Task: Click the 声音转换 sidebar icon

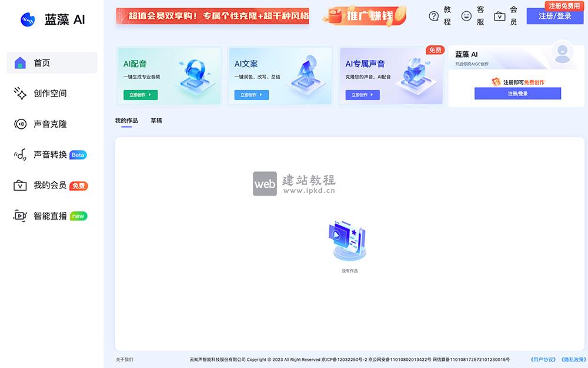Action: (20, 155)
